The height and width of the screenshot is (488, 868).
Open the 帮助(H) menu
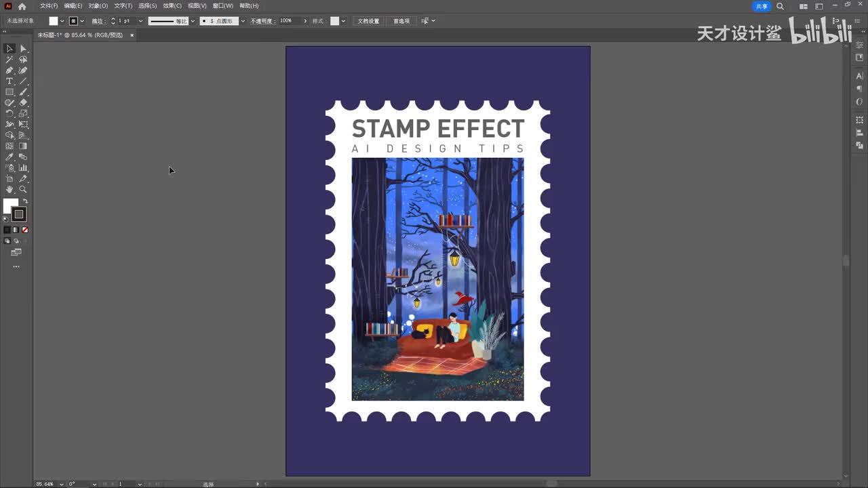(x=249, y=6)
